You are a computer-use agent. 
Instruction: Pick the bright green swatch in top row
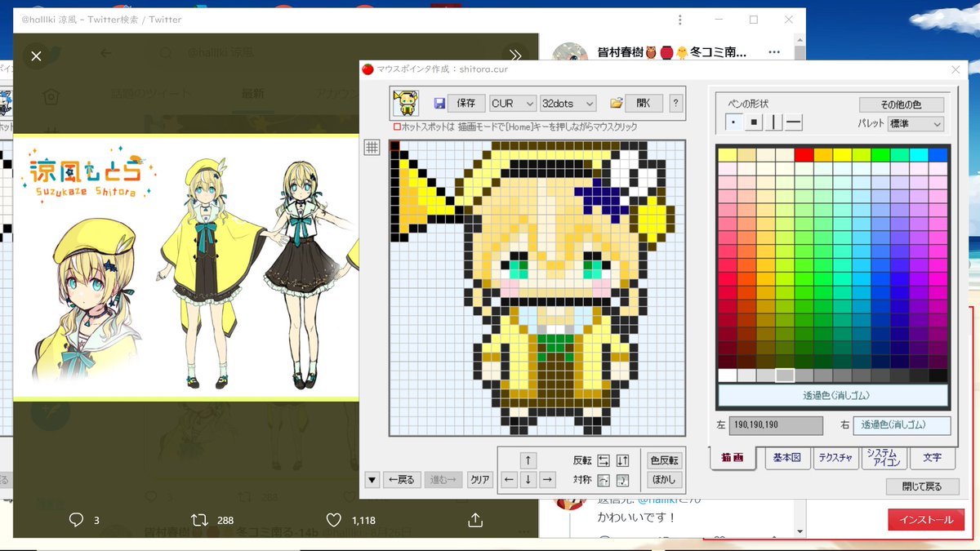coord(880,154)
